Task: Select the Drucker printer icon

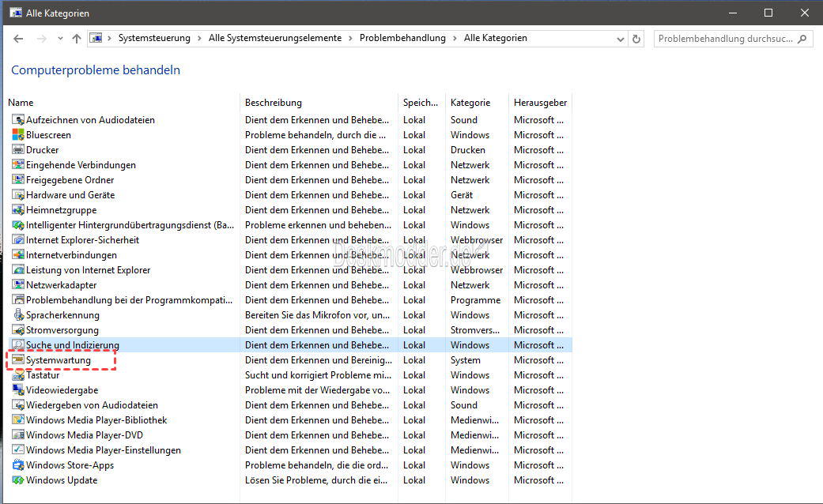Action: pyautogui.click(x=18, y=150)
